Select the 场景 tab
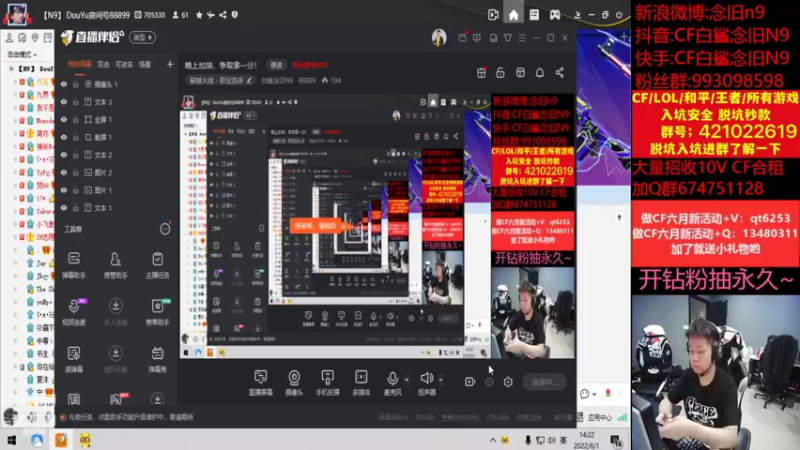 (145, 64)
